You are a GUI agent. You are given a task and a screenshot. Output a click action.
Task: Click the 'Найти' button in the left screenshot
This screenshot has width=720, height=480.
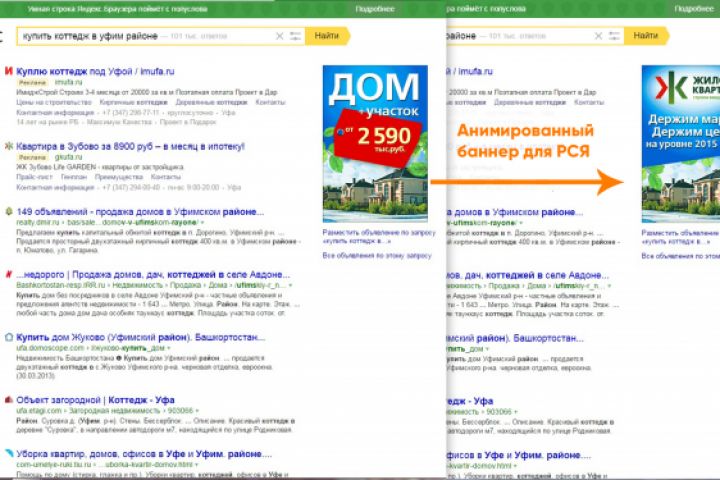[327, 35]
